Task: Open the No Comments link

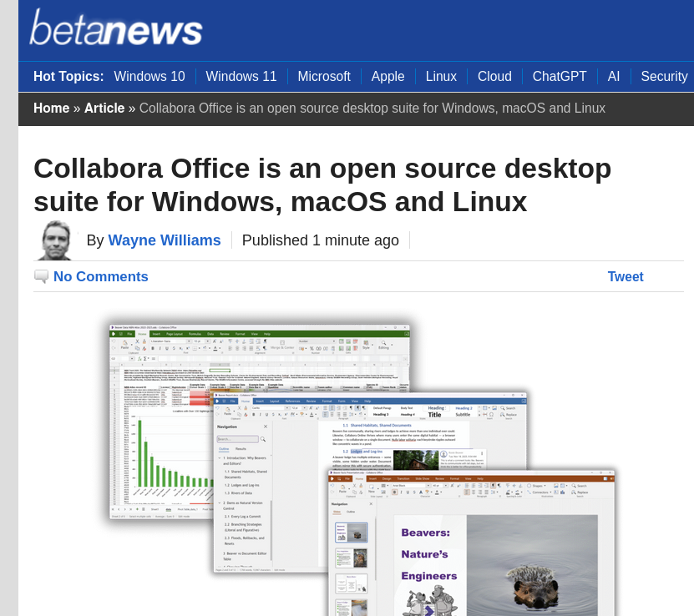Action: click(100, 277)
